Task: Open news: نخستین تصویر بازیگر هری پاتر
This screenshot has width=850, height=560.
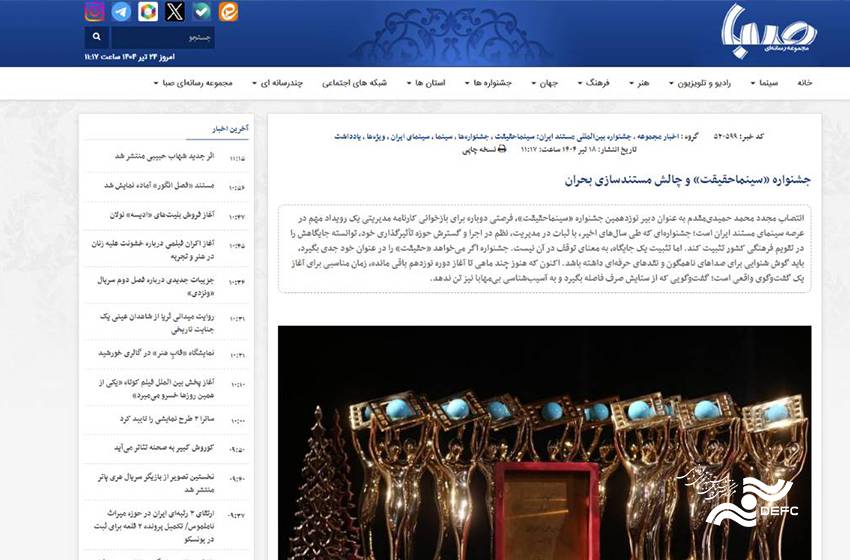Action: tap(156, 484)
